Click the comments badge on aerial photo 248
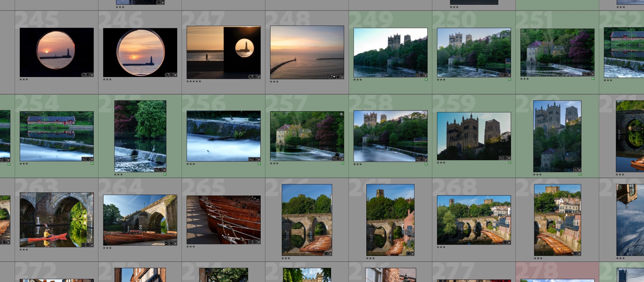644x282 pixels. [334, 77]
